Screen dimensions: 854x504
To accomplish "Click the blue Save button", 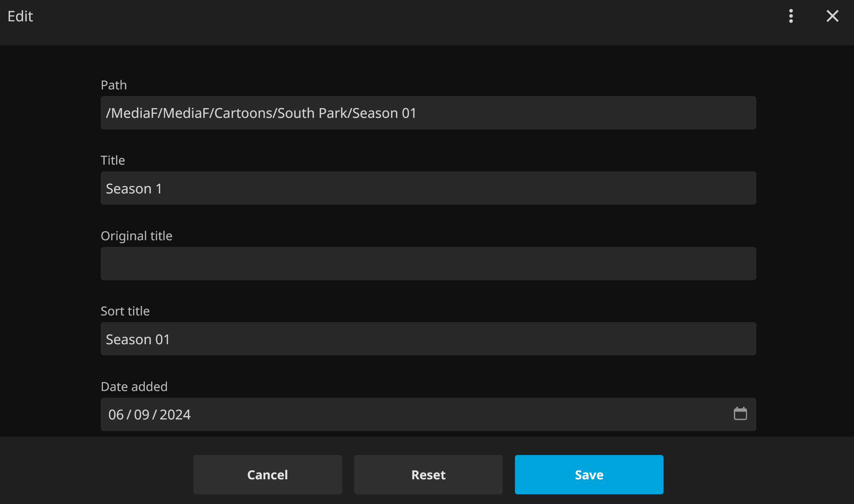I will tap(589, 474).
